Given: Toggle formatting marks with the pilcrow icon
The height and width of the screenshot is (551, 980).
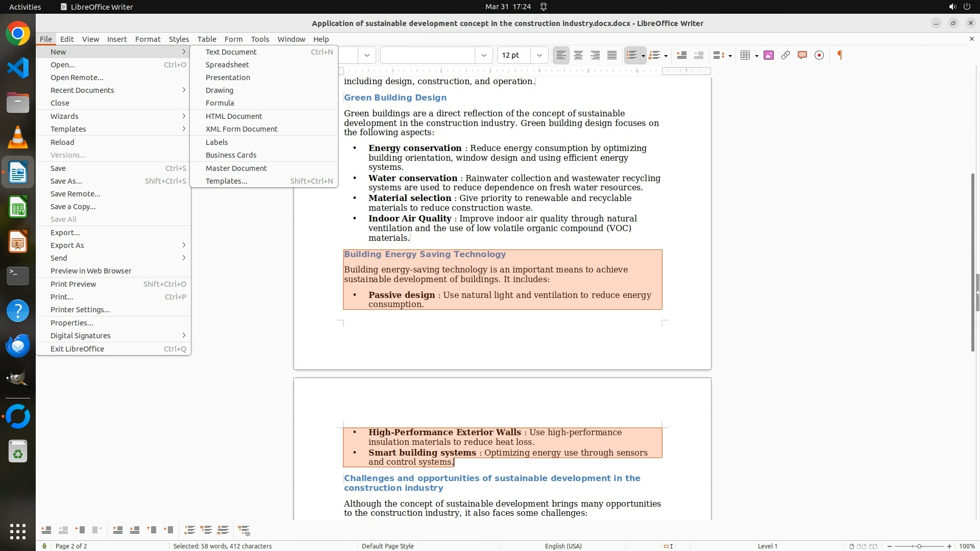Looking at the screenshot, I should click(x=840, y=55).
